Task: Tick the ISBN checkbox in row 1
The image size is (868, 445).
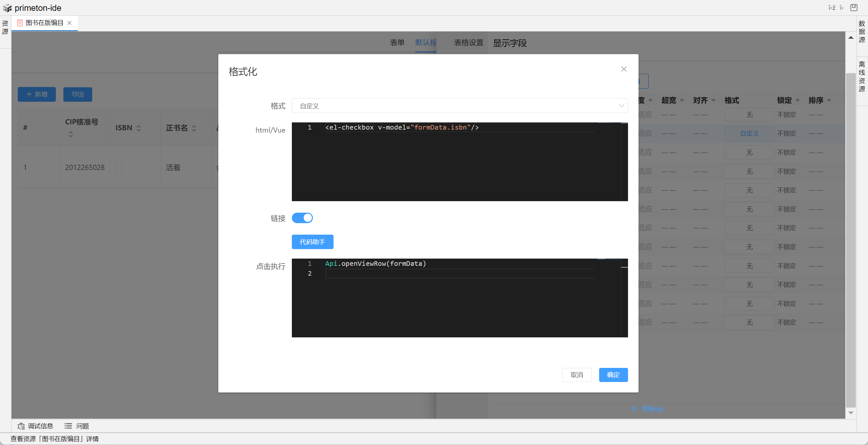Action: click(119, 168)
